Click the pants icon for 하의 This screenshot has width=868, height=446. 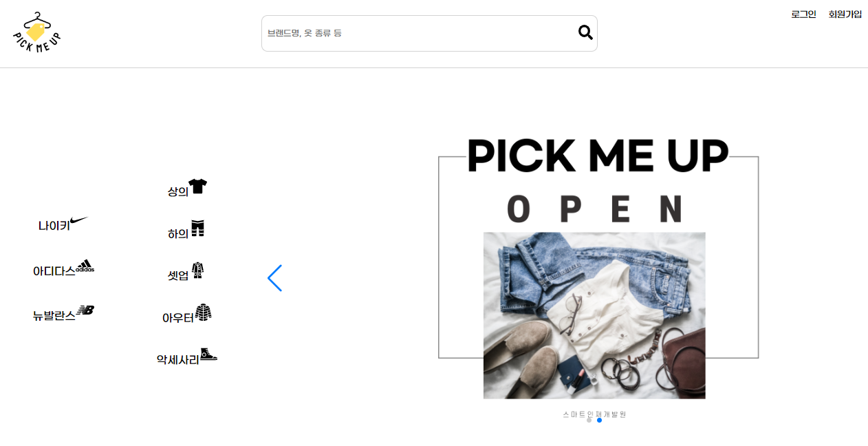click(198, 229)
